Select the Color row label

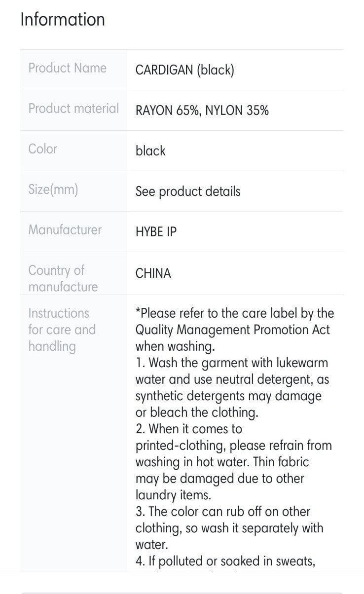click(42, 149)
